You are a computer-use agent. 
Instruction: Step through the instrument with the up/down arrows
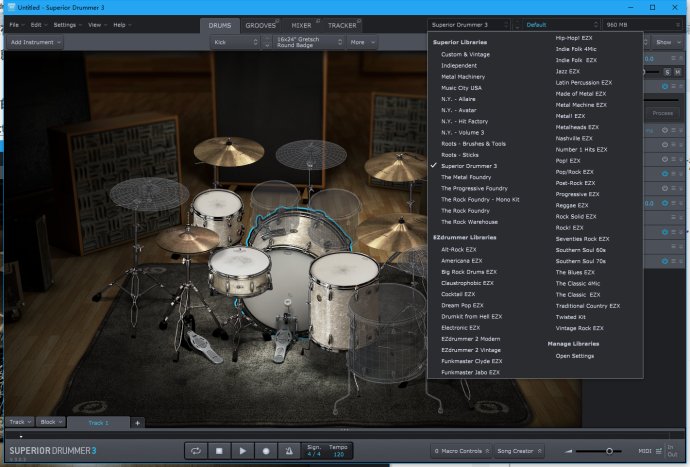pos(267,42)
